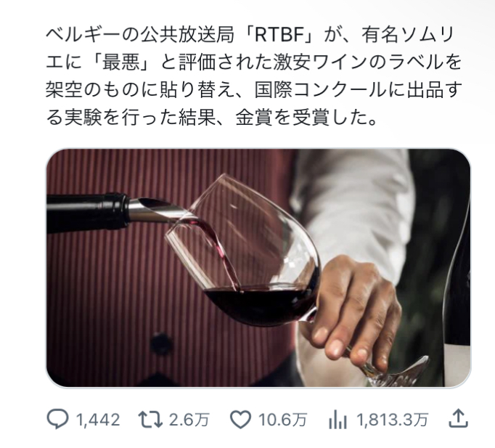Click the tweet text about RTBF
495x448 pixels.
[254, 76]
